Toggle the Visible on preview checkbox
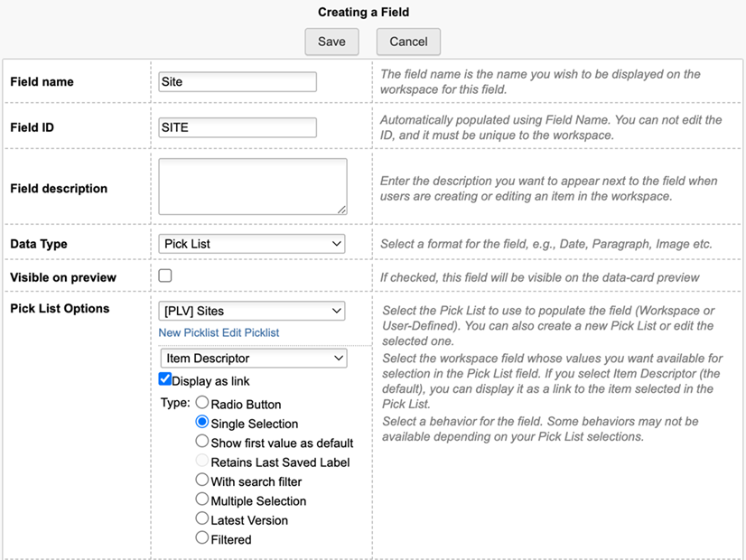The height and width of the screenshot is (560, 746). (x=165, y=276)
